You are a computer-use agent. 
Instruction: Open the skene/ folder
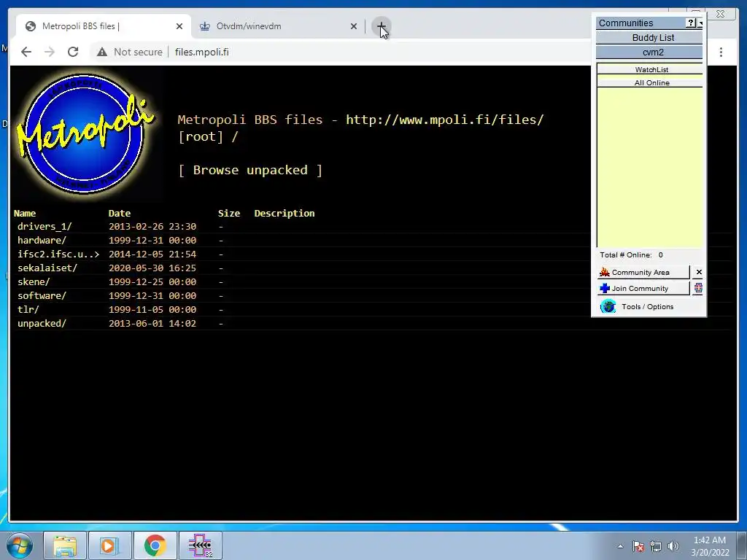pos(34,282)
